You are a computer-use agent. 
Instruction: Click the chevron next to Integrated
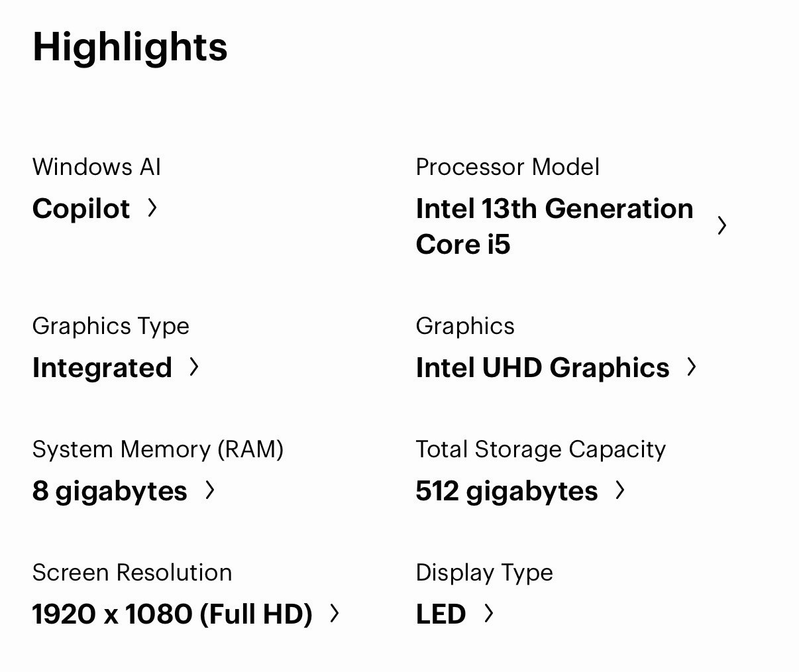pyautogui.click(x=194, y=367)
